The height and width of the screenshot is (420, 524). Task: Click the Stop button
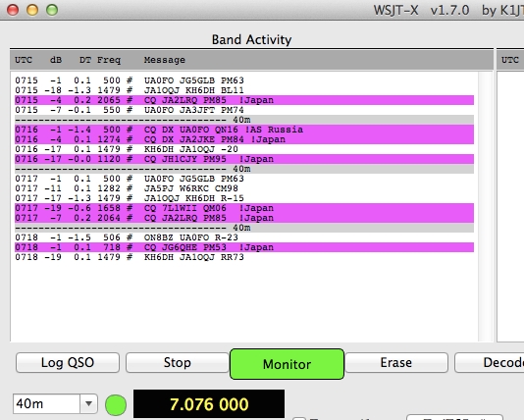pos(177,362)
